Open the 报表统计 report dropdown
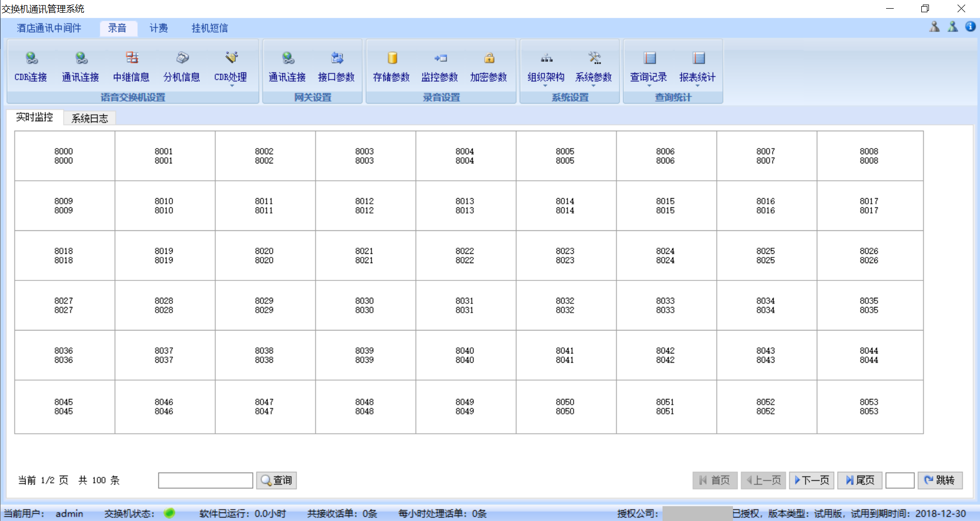Image resolution: width=980 pixels, height=521 pixels. [x=697, y=85]
